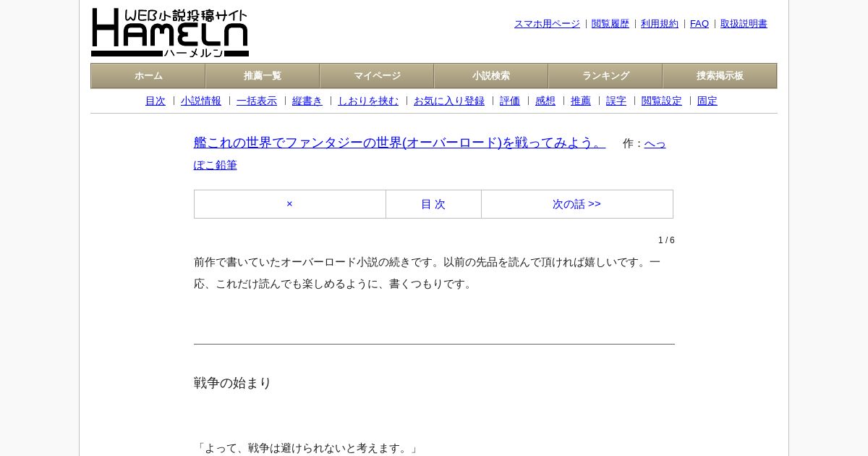This screenshot has height=456, width=868.
Task: Open the マイページ tab
Action: click(377, 76)
